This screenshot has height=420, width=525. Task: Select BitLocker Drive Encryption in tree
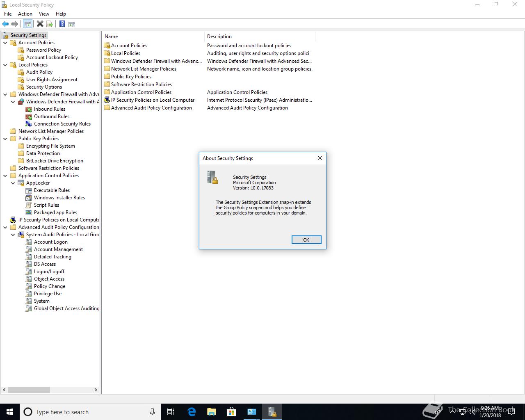point(55,161)
